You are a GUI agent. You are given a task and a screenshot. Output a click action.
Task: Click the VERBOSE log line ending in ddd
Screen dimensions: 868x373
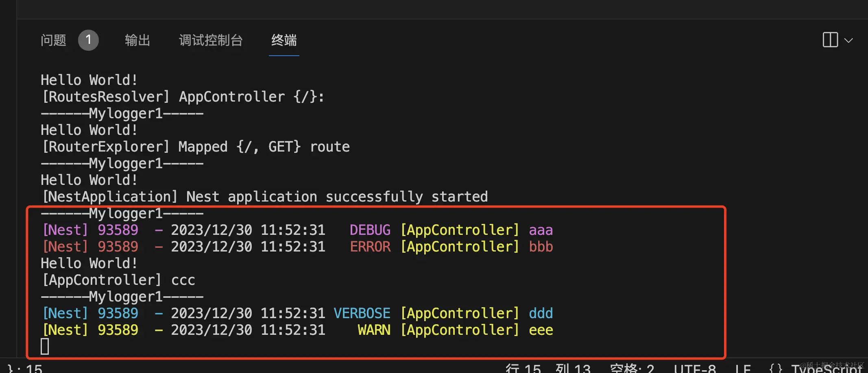[x=297, y=314]
